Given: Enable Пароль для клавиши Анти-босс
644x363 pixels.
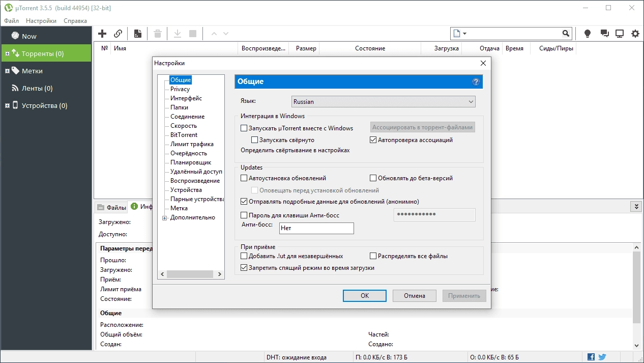Looking at the screenshot, I should click(244, 215).
